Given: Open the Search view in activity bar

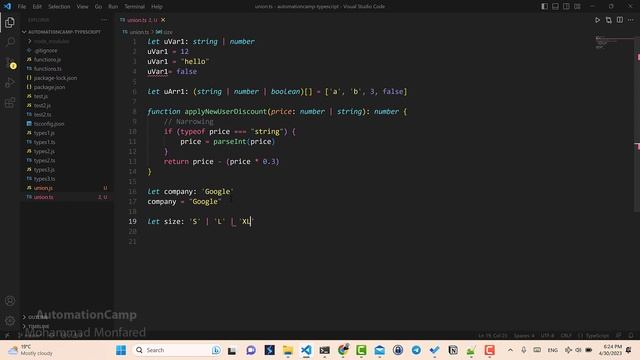Looking at the screenshot, I should click(10, 42).
